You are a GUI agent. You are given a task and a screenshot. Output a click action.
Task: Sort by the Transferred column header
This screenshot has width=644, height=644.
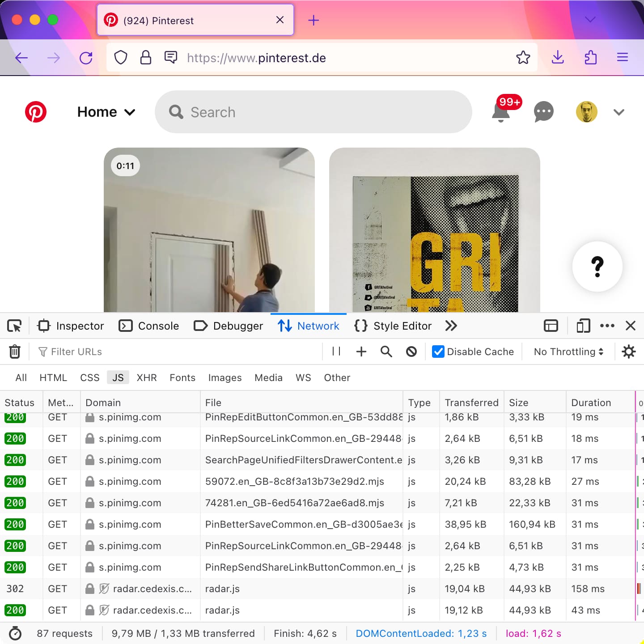tap(471, 402)
